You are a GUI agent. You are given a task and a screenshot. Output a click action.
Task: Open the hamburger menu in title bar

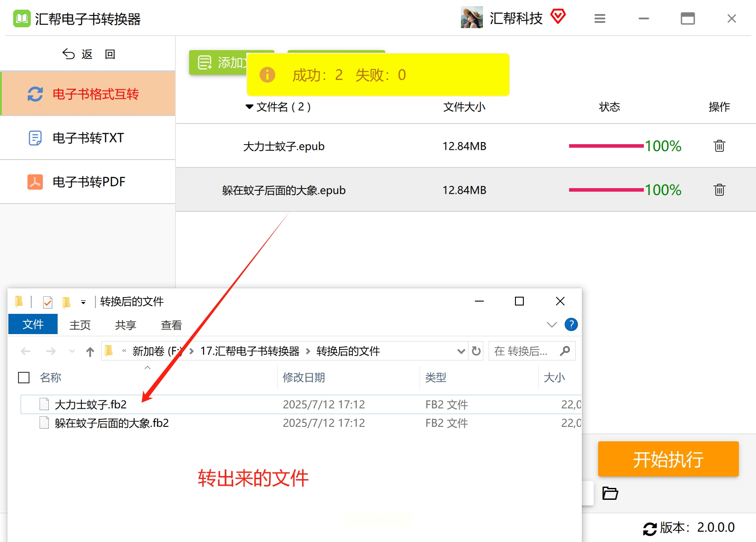tap(600, 18)
